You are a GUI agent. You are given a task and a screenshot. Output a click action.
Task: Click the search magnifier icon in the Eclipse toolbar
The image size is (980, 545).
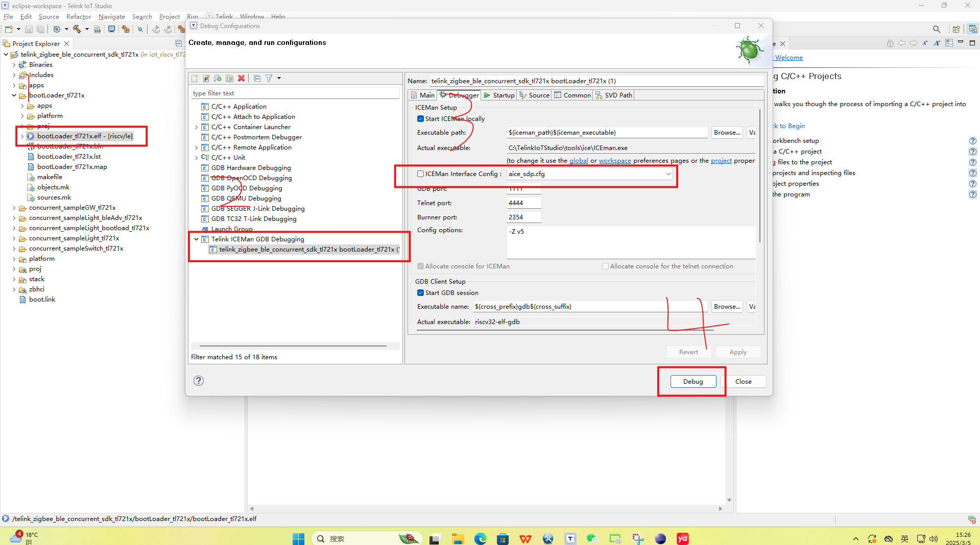pyautogui.click(x=936, y=29)
